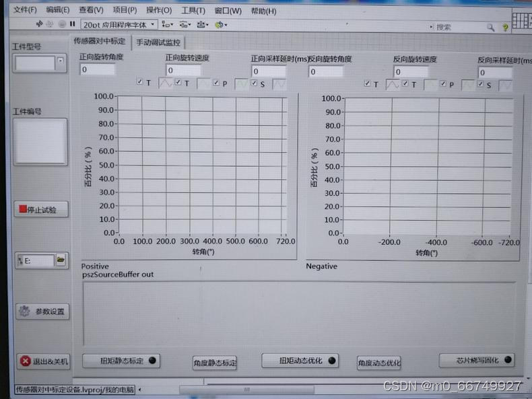This screenshot has width=532, height=399.
Task: Toggle the second T checkbox in the Negative graph legend
Action: (405, 83)
